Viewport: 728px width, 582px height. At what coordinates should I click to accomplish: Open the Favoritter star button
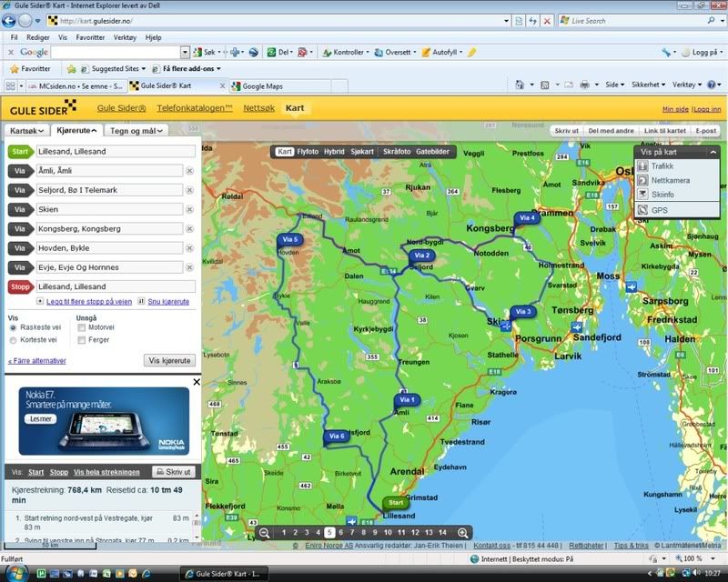point(30,69)
